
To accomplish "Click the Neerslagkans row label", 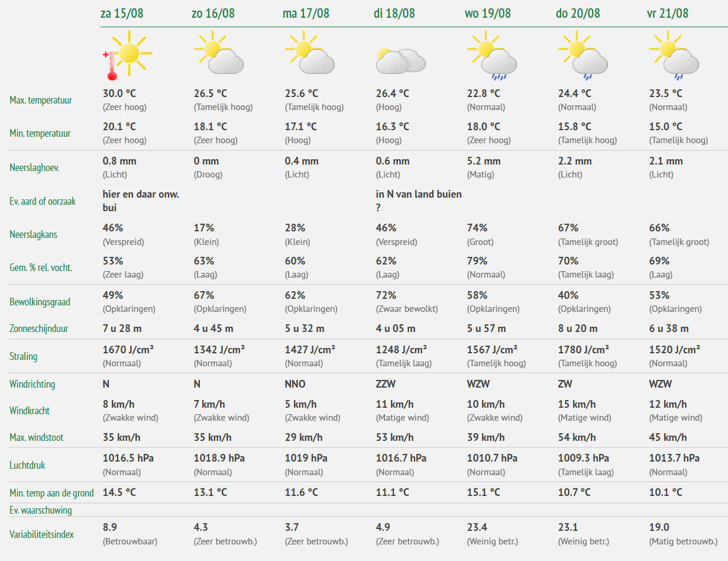I will [34, 234].
